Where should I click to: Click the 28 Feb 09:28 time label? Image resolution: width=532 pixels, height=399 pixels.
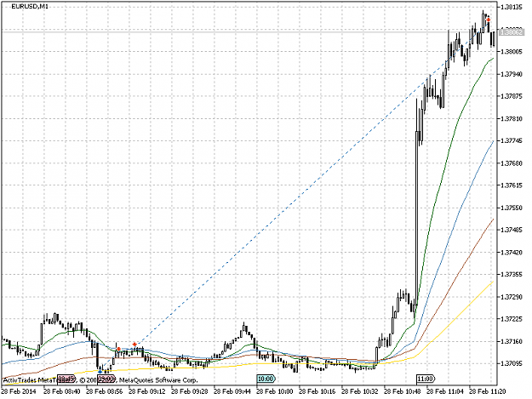189,391
